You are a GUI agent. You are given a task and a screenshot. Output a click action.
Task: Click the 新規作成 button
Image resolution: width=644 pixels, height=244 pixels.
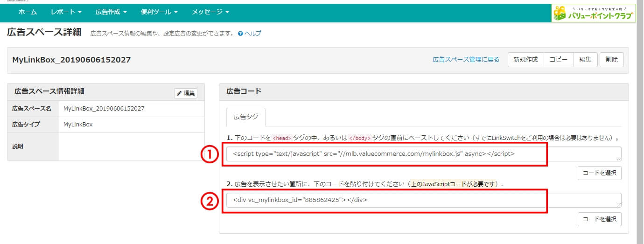tap(525, 60)
